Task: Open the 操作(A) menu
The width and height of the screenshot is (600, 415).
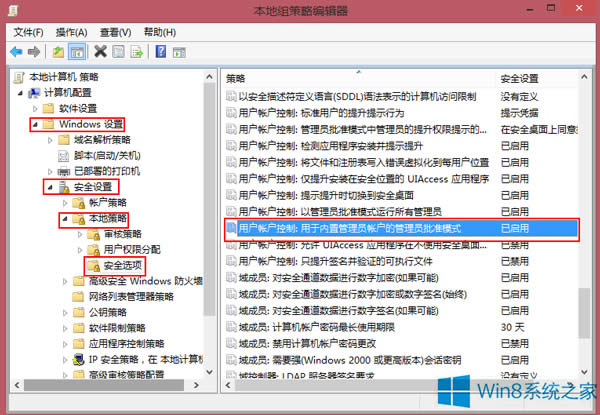Action: (72, 33)
